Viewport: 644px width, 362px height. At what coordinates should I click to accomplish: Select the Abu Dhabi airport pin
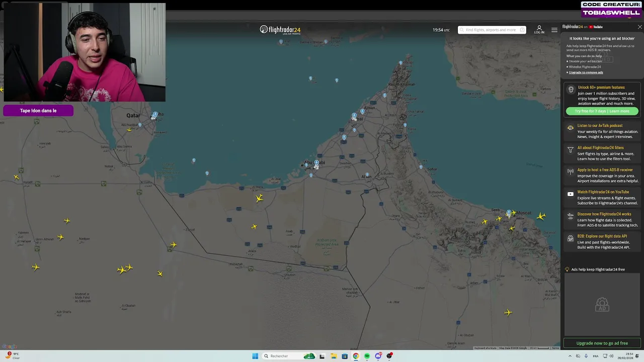316,163
